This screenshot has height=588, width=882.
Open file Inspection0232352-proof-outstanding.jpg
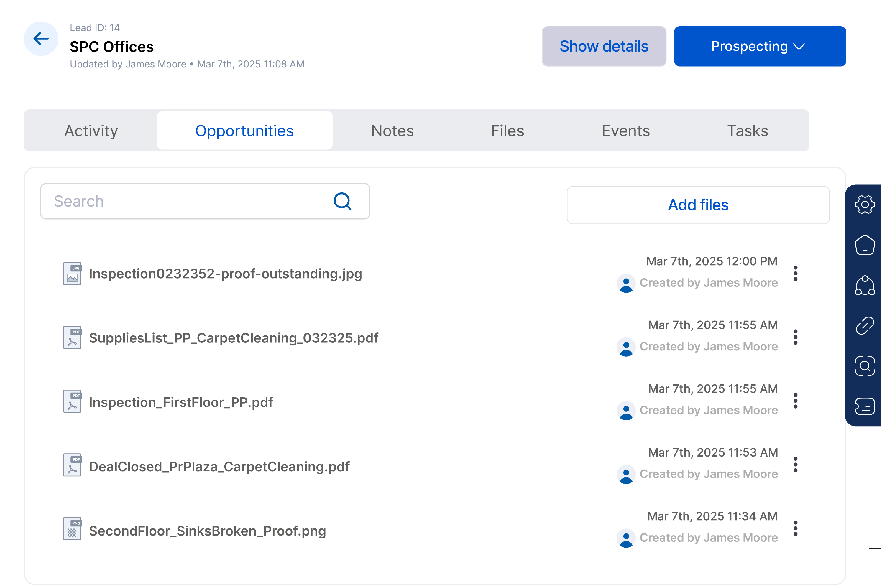(x=226, y=274)
